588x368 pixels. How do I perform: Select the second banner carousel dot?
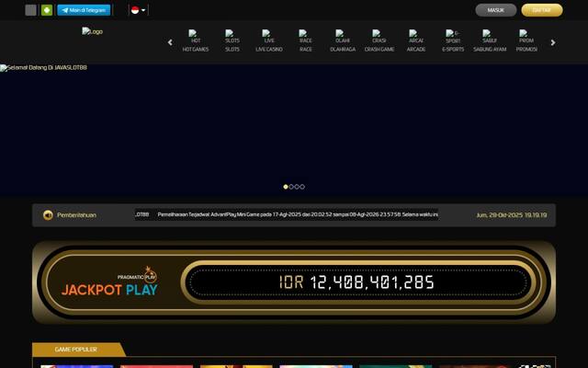pyautogui.click(x=291, y=187)
